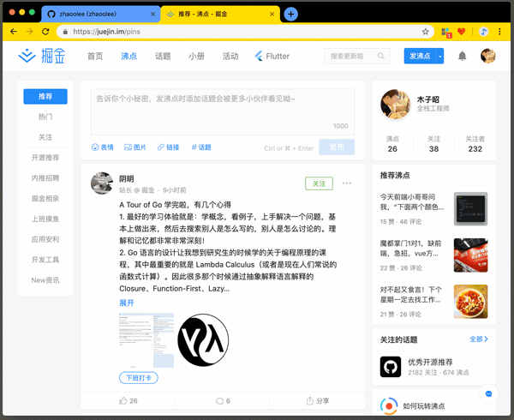Switch to the zhaoolee GitHub tab

point(100,14)
